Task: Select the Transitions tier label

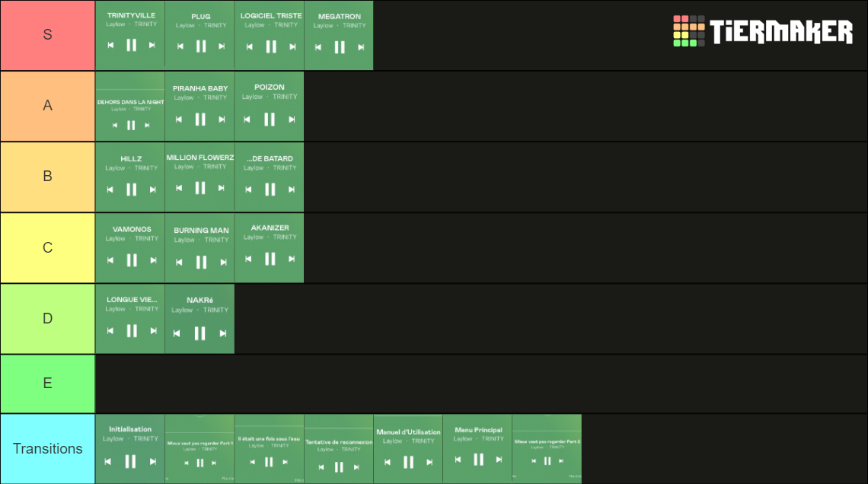Action: [48, 448]
